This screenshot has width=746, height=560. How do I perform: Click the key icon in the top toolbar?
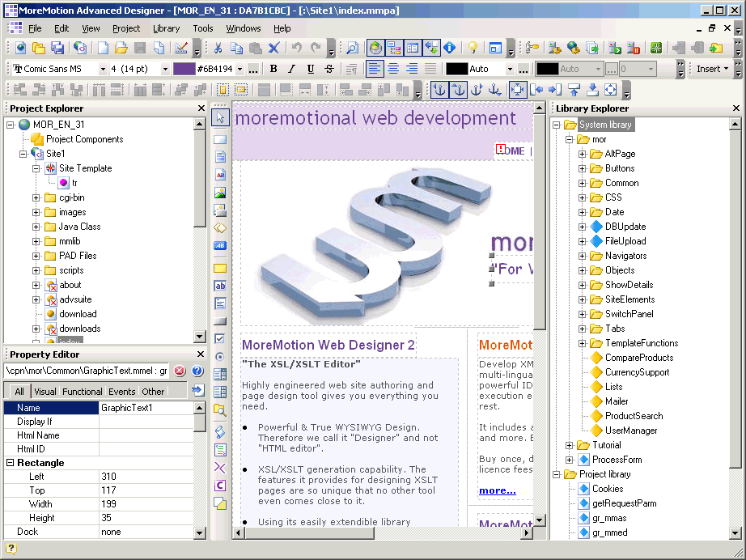pyautogui.click(x=532, y=48)
